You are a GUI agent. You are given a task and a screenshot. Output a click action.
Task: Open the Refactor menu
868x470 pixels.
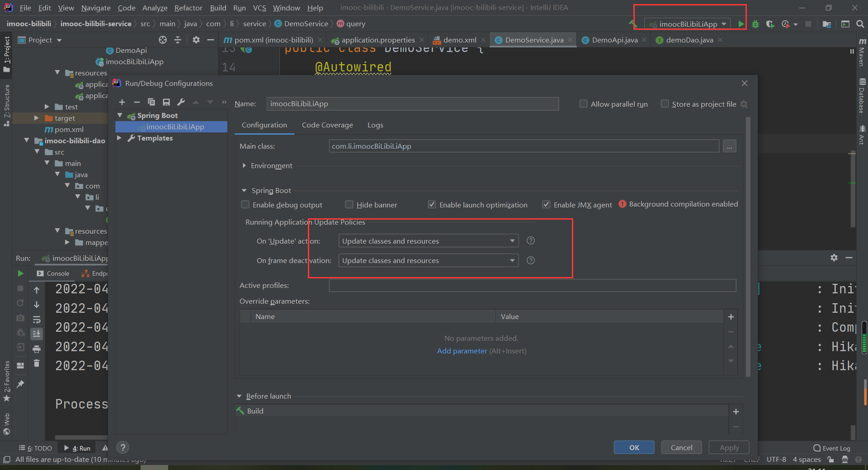[189, 8]
